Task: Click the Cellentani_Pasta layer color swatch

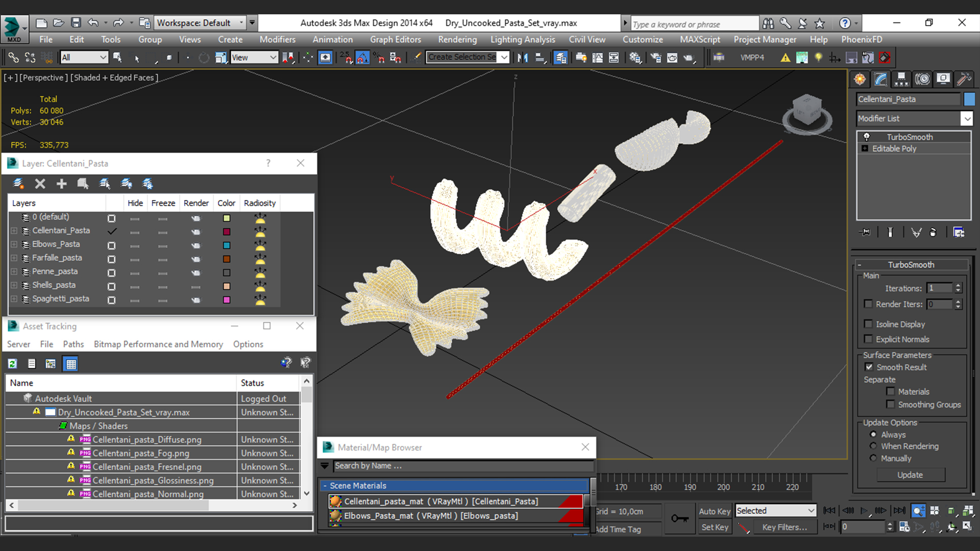Action: pyautogui.click(x=227, y=232)
